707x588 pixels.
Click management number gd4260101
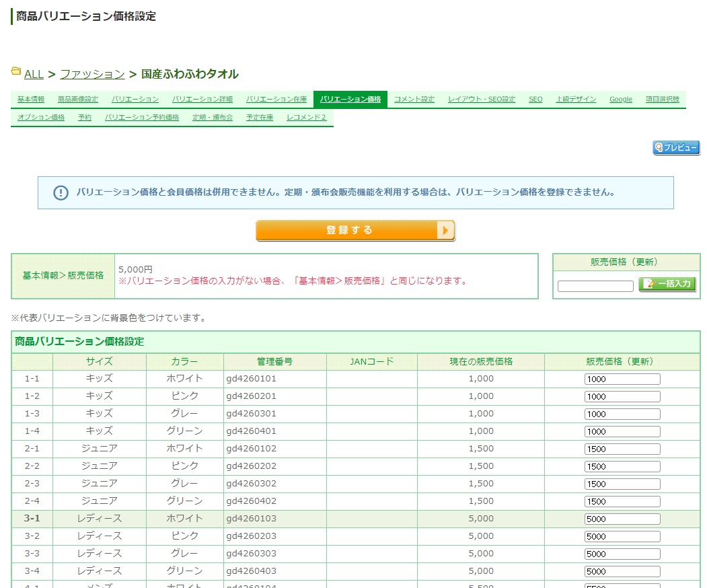[251, 379]
